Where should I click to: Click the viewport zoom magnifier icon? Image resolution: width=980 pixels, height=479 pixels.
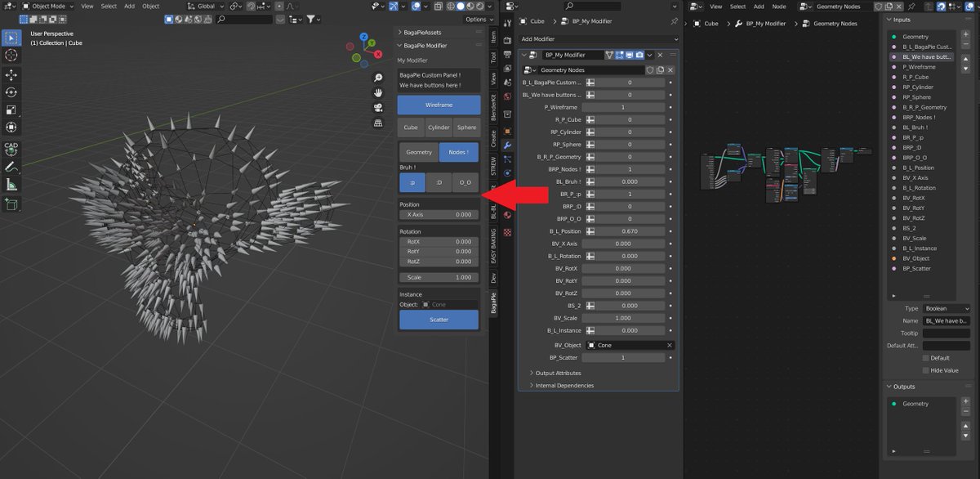point(378,78)
